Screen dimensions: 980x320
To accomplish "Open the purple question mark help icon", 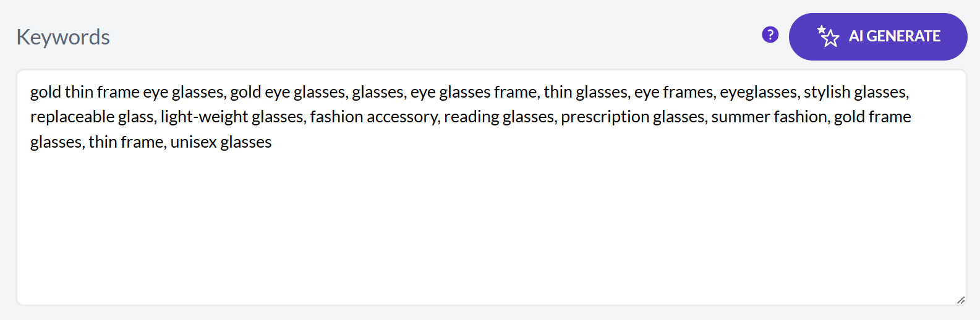I will click(x=770, y=35).
